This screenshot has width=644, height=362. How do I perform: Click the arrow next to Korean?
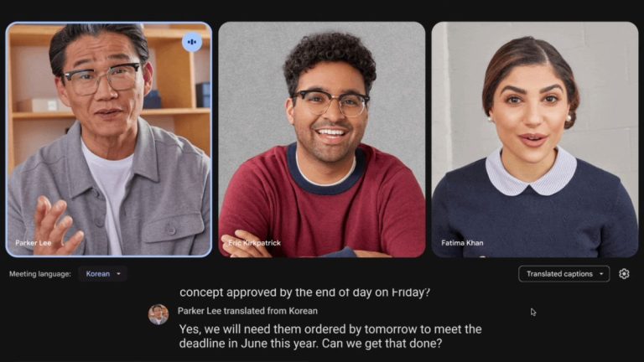pyautogui.click(x=119, y=274)
